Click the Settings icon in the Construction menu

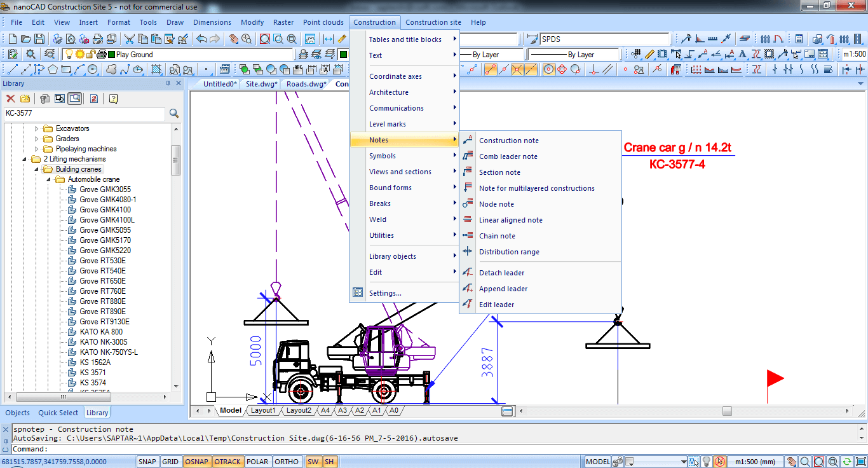coord(358,293)
